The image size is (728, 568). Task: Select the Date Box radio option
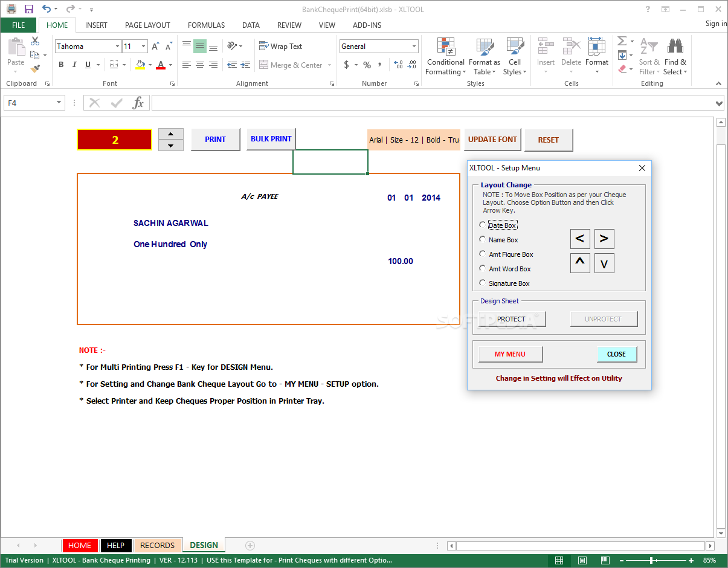pyautogui.click(x=482, y=225)
